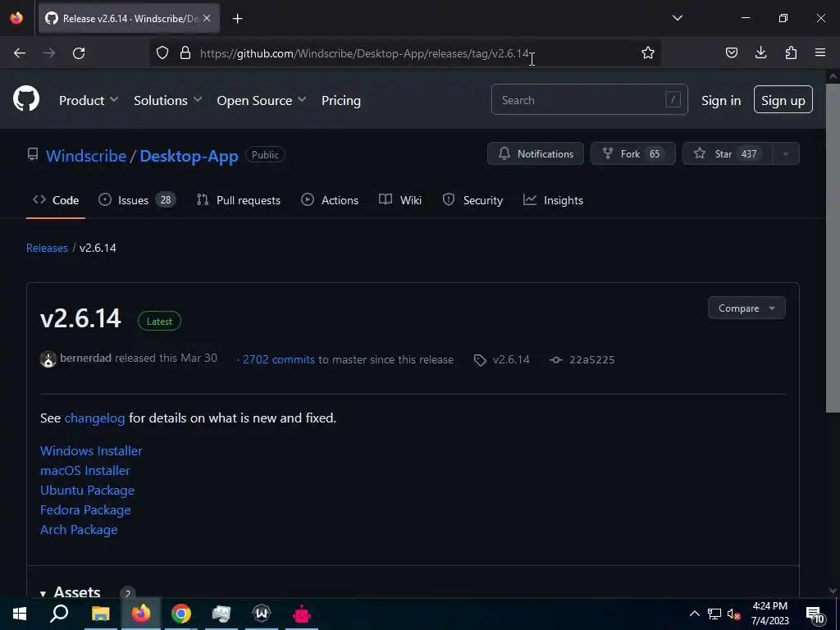The width and height of the screenshot is (840, 630).
Task: Open the Star lists dropdown arrow
Action: [785, 153]
